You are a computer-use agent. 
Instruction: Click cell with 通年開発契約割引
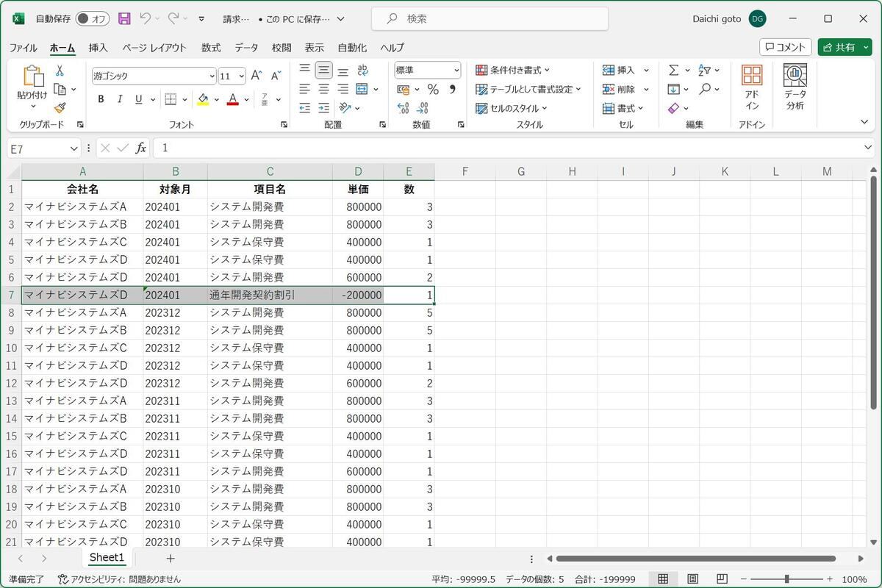coord(270,295)
